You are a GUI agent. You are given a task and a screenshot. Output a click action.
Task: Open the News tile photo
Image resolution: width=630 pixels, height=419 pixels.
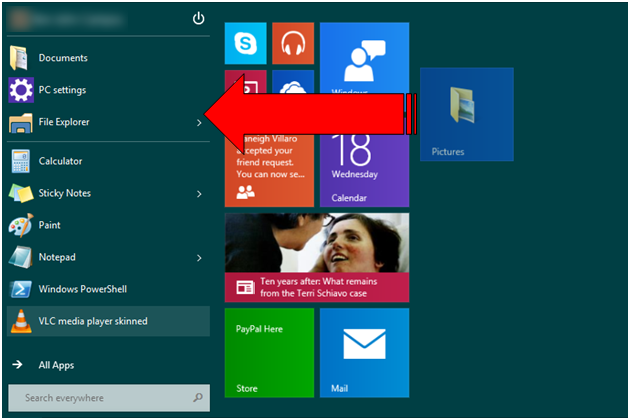click(317, 243)
